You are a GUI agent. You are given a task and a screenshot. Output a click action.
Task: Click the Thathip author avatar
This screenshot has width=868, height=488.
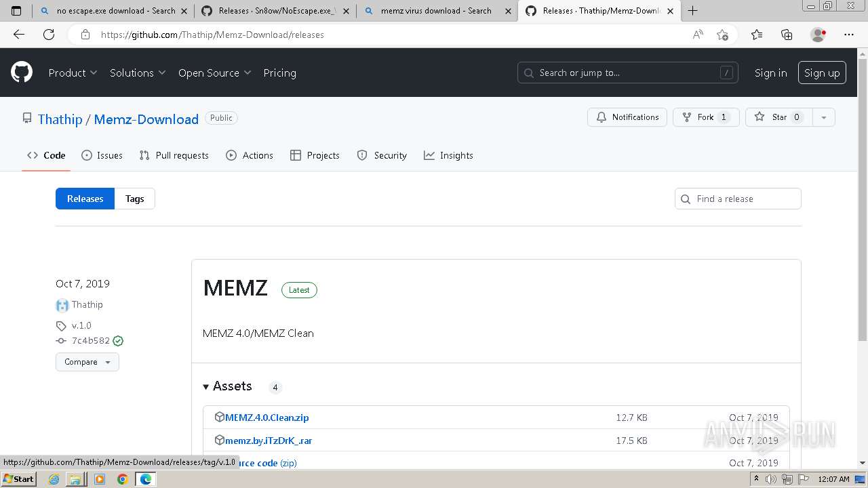62,305
